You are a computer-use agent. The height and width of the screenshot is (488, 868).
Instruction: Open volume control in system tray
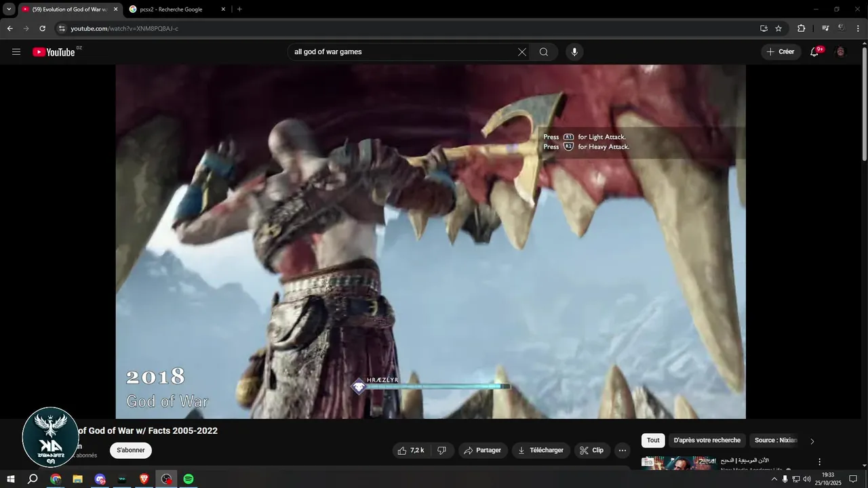point(807,479)
